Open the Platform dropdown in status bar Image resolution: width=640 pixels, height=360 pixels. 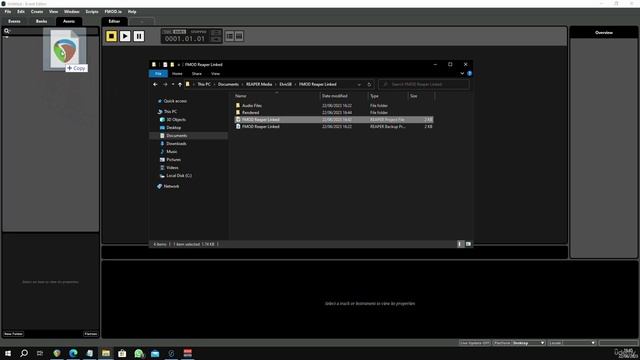[x=519, y=343]
